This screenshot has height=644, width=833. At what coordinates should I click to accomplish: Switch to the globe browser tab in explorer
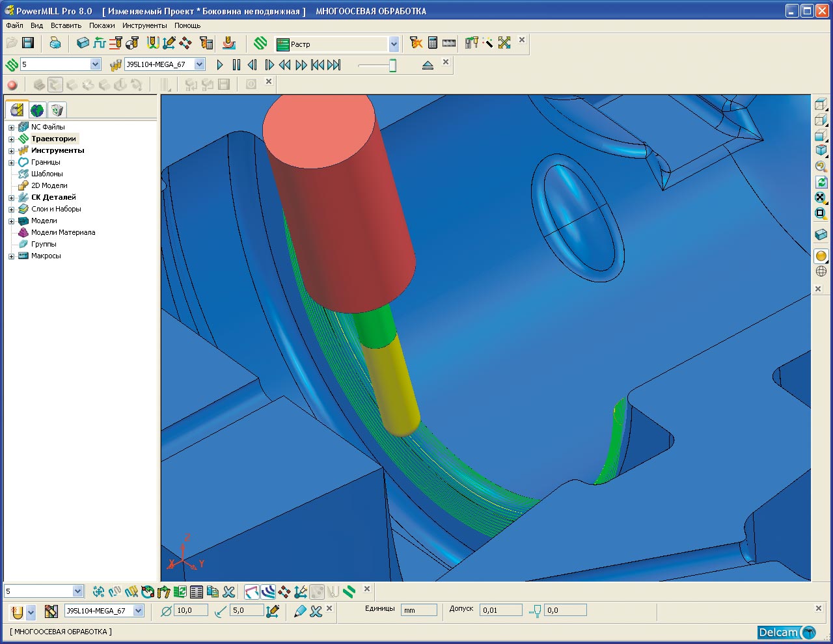point(37,110)
